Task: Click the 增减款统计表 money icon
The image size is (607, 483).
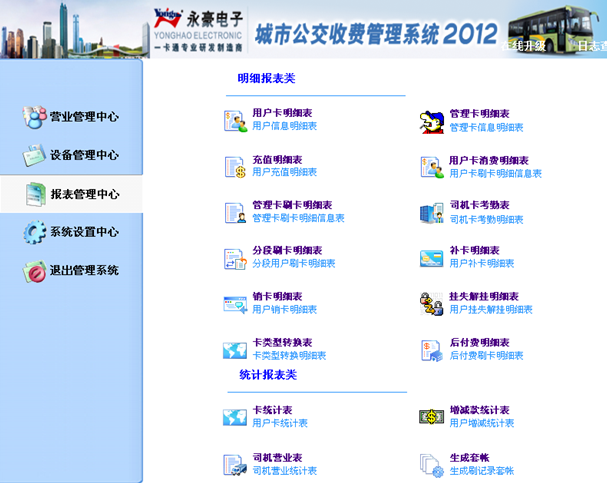Action: (432, 417)
